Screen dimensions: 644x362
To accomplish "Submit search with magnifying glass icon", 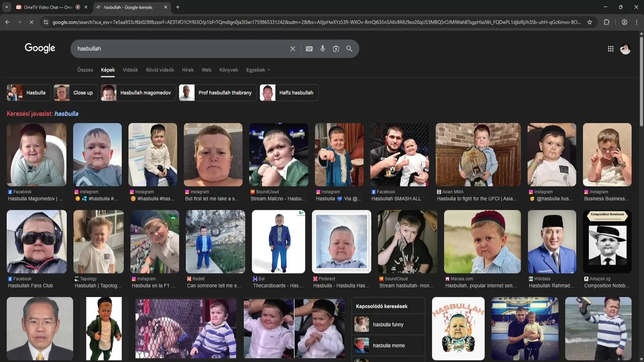I will click(x=349, y=49).
